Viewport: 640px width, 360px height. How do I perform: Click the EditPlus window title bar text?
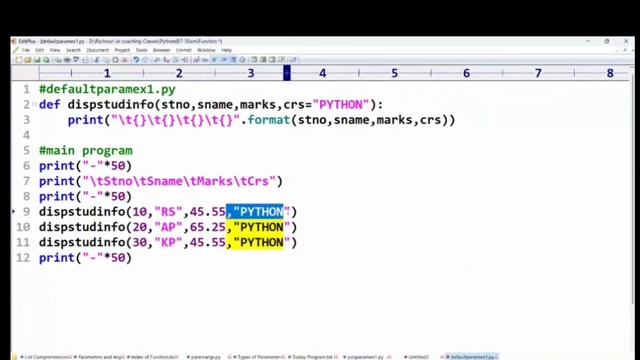[120, 41]
